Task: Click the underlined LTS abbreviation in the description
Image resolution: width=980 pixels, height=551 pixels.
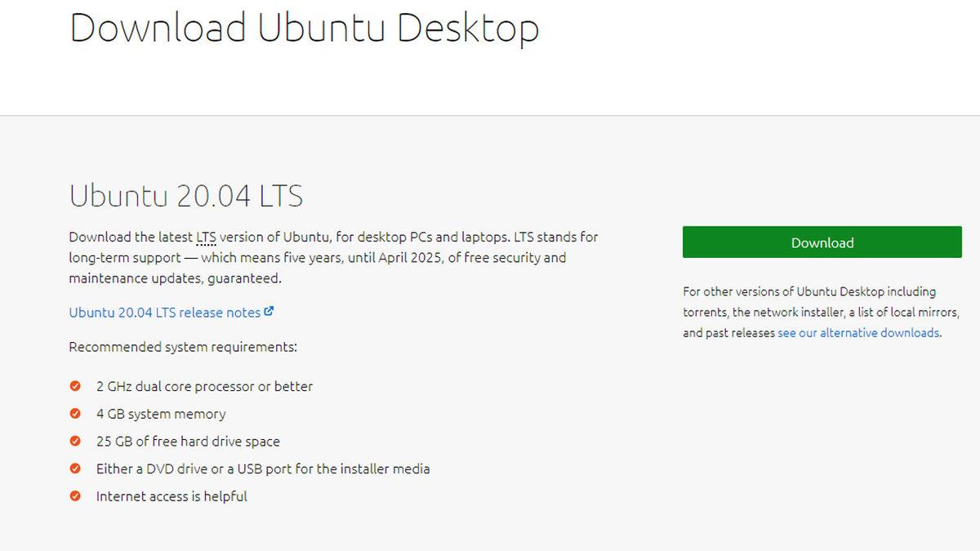Action: [205, 237]
